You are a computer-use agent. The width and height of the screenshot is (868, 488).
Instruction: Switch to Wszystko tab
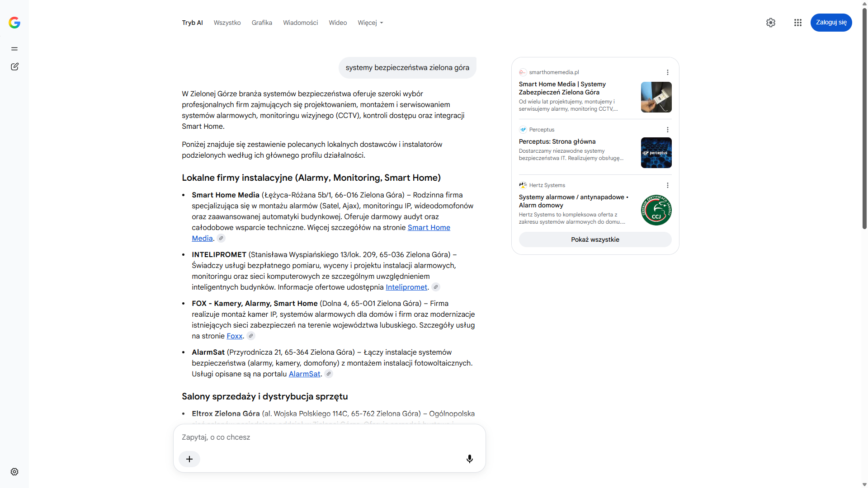tap(227, 23)
